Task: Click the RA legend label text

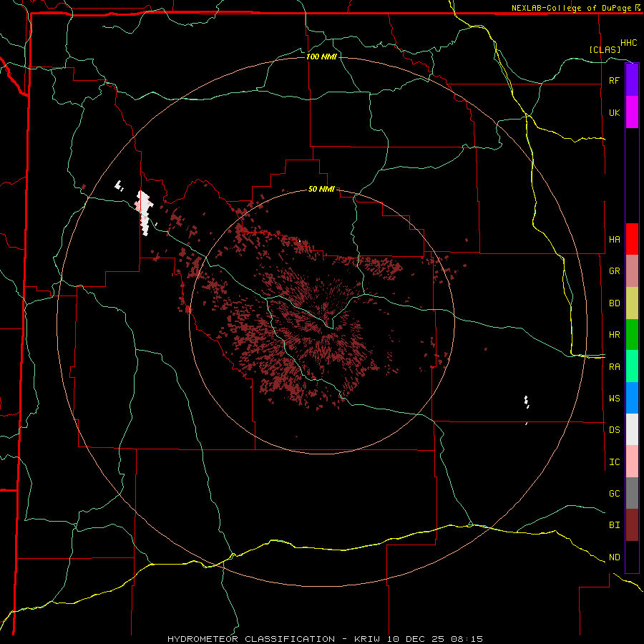Action: 614,367
